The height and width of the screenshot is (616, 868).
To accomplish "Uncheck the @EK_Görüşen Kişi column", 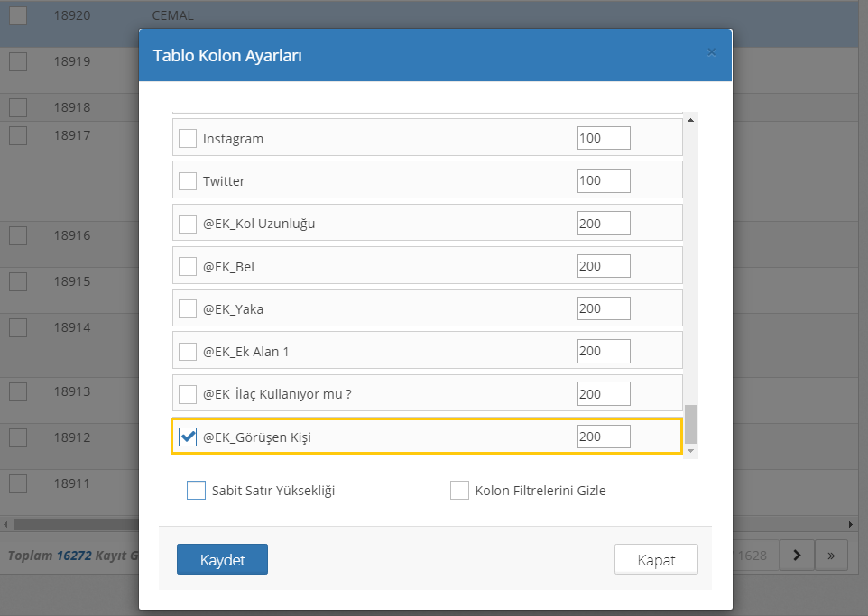I will pos(188,437).
